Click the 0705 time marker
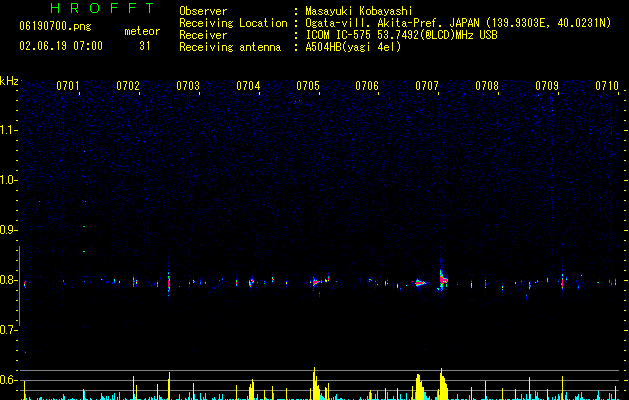The image size is (629, 400). [308, 86]
